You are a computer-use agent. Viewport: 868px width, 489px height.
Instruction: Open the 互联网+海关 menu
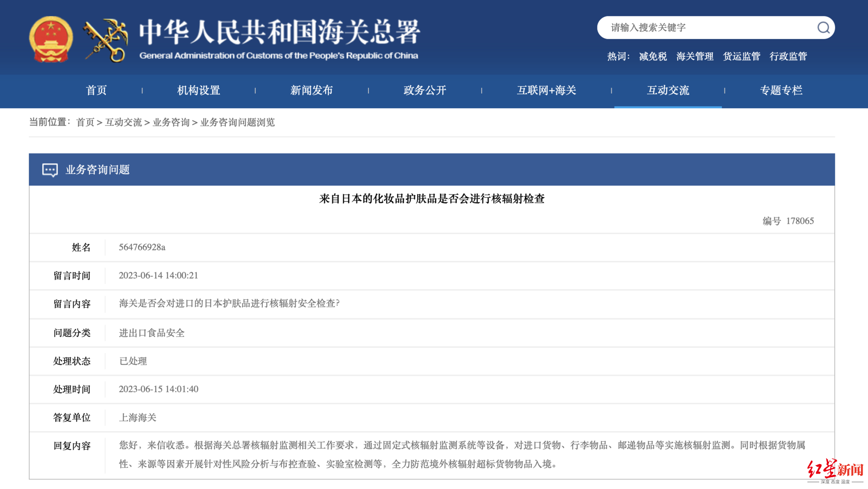(546, 91)
